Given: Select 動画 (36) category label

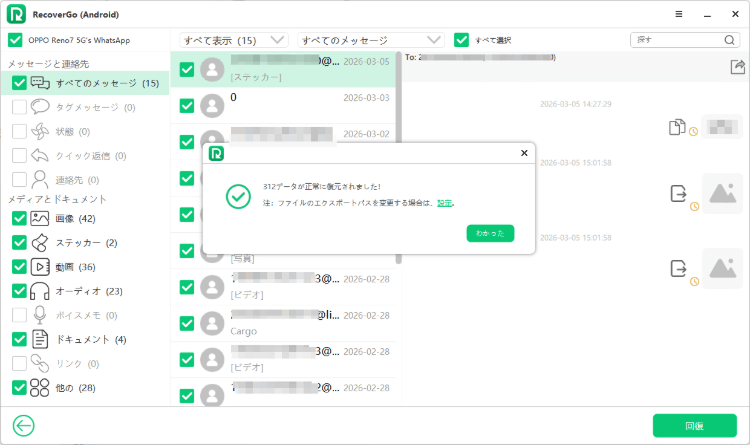Looking at the screenshot, I should pos(75,267).
